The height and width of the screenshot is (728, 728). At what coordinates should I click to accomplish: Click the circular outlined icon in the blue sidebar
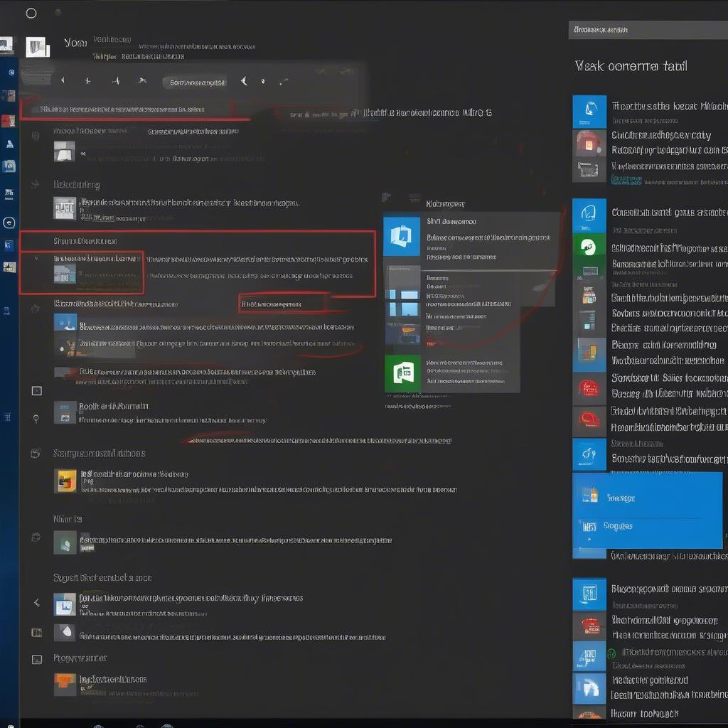click(9, 223)
